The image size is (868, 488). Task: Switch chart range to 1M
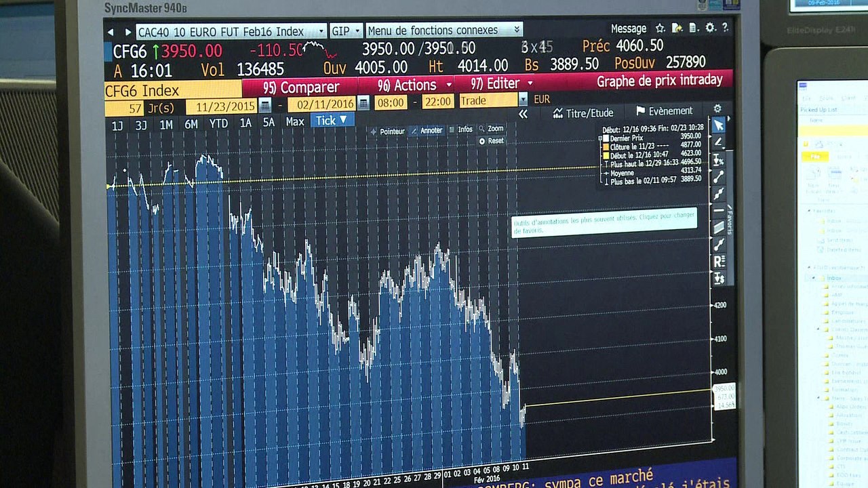click(166, 125)
